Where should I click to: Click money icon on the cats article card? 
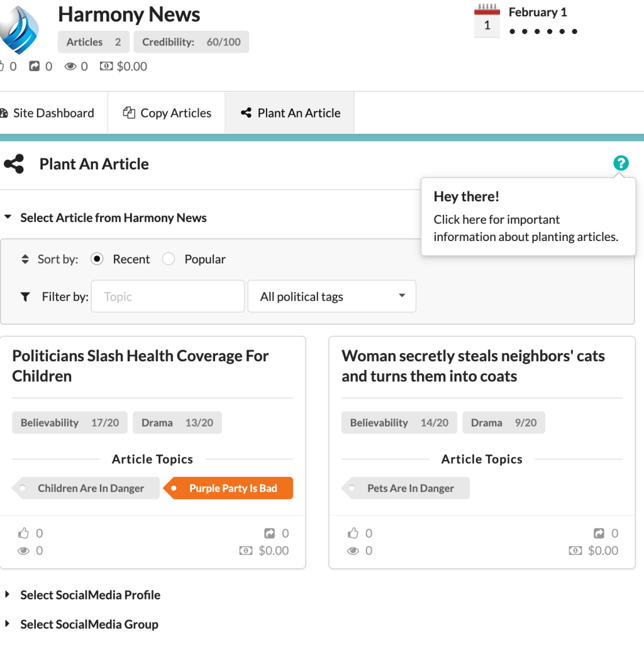coord(575,551)
